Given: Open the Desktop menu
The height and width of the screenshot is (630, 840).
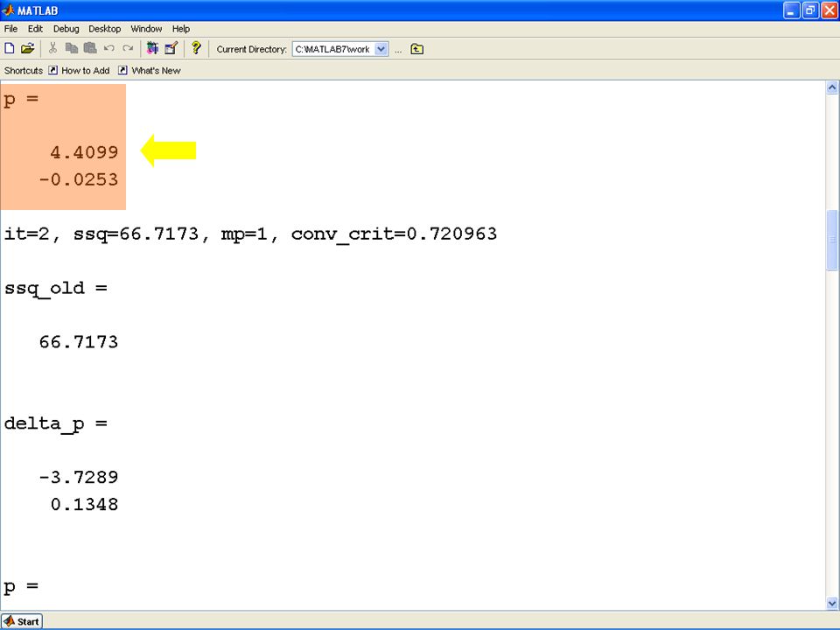Looking at the screenshot, I should click(x=104, y=29).
